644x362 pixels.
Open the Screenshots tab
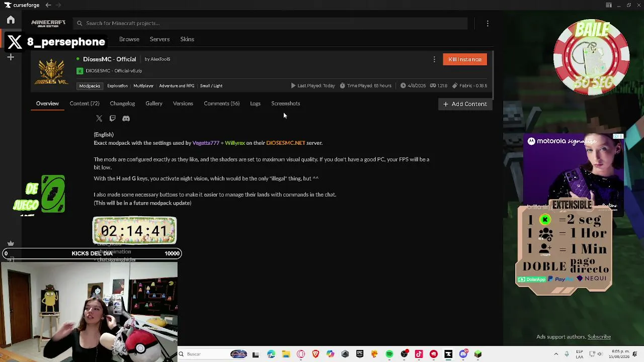click(285, 104)
